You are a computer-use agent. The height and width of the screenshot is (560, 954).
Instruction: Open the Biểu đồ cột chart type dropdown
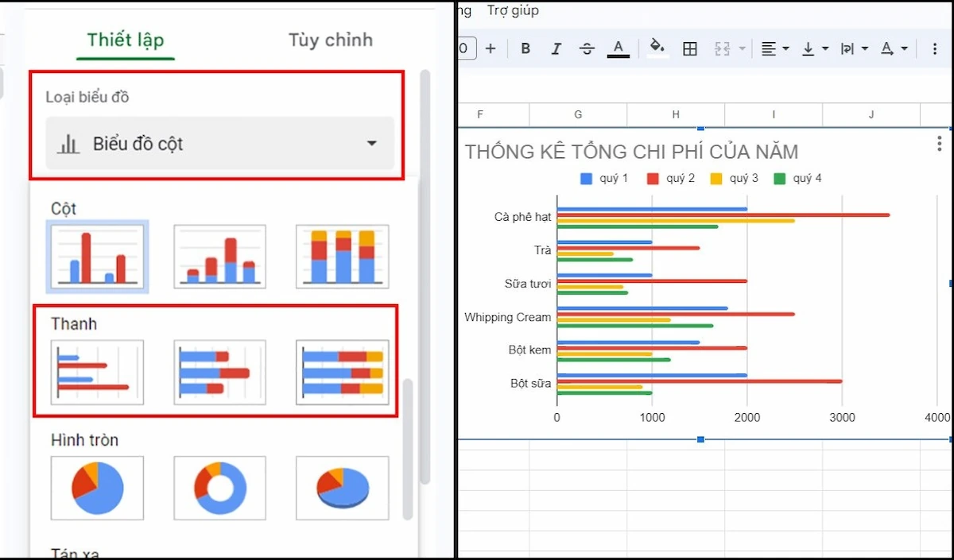219,144
